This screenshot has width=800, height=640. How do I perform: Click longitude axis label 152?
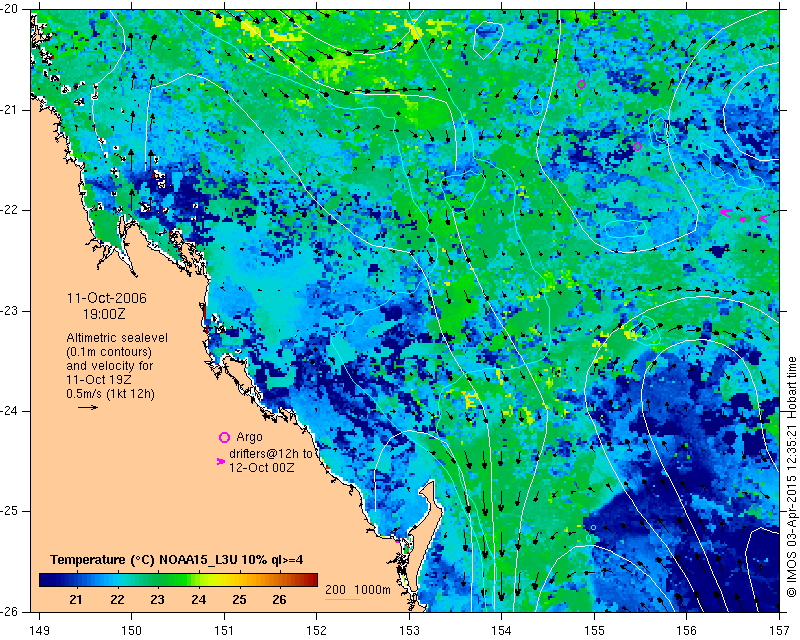point(316,631)
